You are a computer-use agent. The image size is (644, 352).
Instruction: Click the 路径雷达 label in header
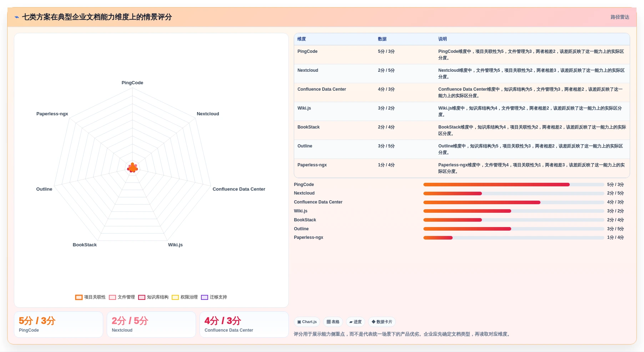coord(620,17)
